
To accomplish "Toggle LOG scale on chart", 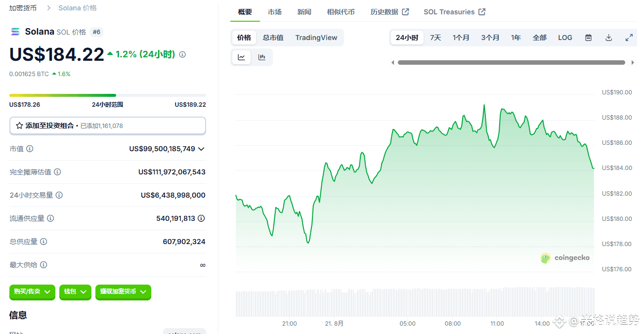I will tap(565, 38).
